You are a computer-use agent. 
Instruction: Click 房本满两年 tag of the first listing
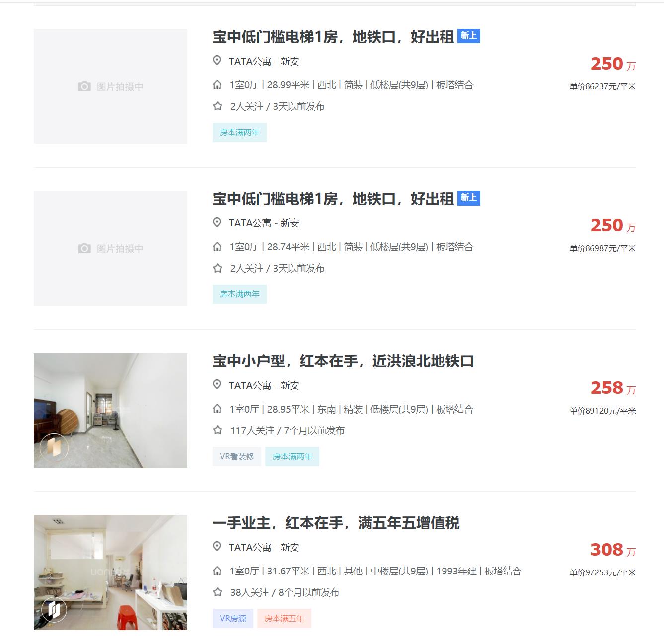pos(239,132)
